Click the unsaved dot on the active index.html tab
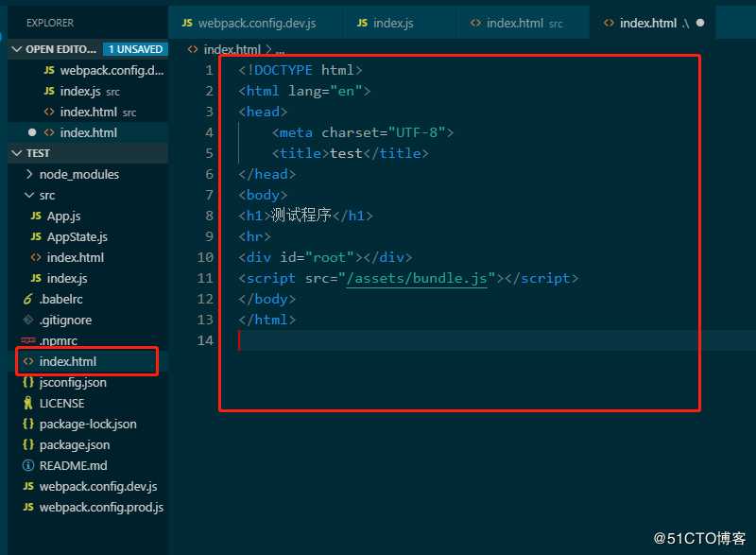The height and width of the screenshot is (555, 756). (700, 23)
